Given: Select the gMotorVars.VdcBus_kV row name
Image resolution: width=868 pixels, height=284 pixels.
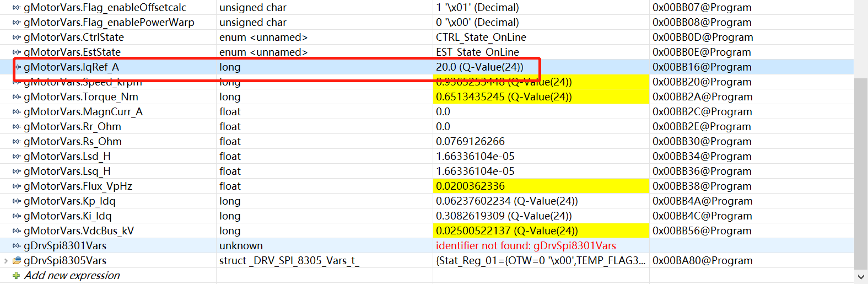Looking at the screenshot, I should pyautogui.click(x=79, y=231).
